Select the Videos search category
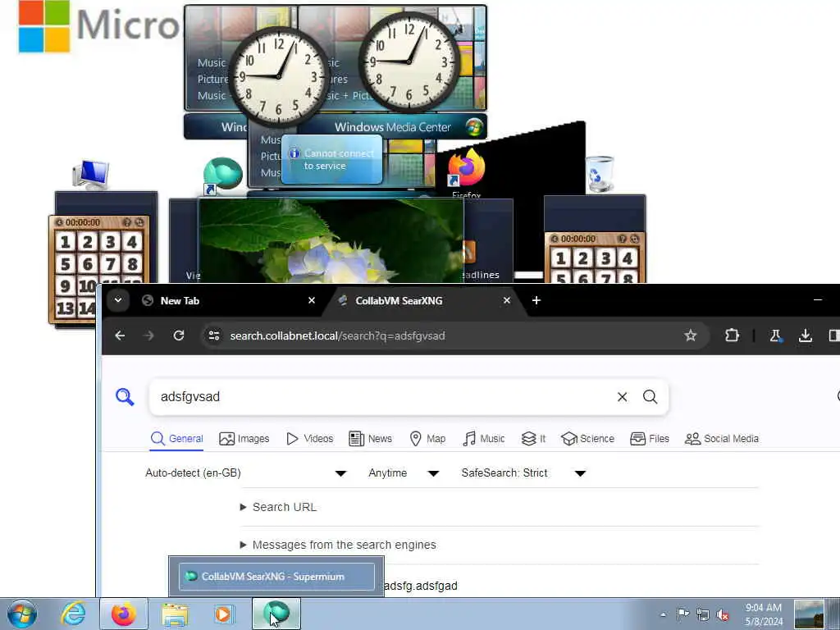The width and height of the screenshot is (840, 630). coord(309,439)
